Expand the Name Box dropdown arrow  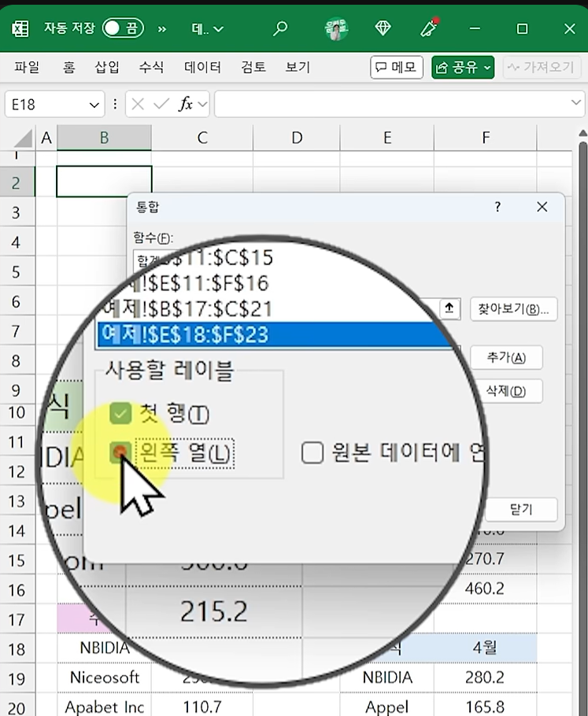94,105
